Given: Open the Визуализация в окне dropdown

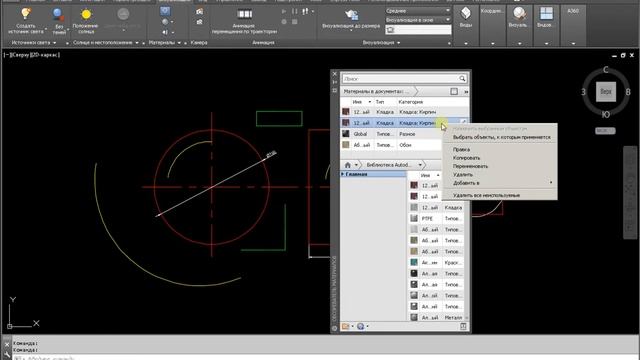Looking at the screenshot, I should pyautogui.click(x=418, y=20).
